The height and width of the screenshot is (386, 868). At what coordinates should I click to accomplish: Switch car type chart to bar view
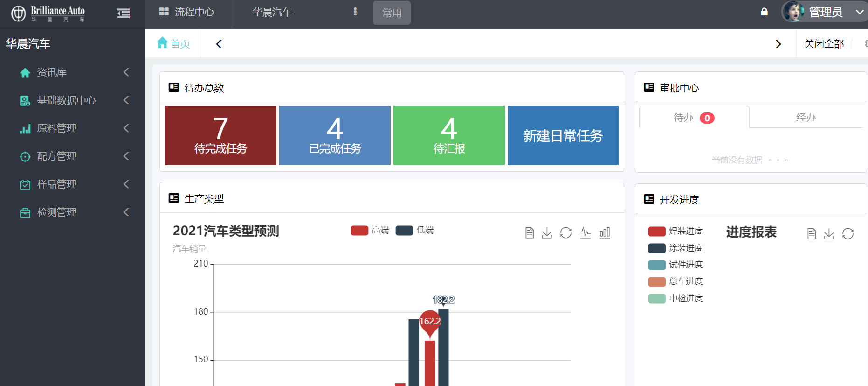(x=605, y=232)
